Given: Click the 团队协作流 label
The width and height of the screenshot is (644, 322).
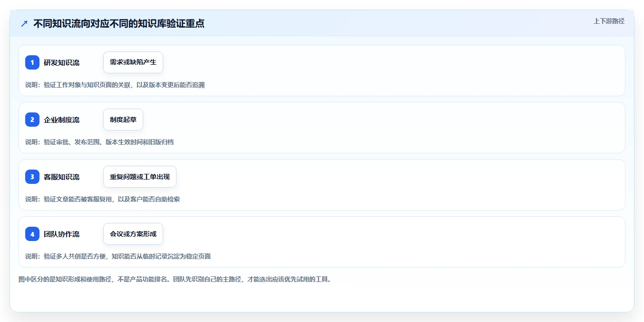Looking at the screenshot, I should coord(62,234).
